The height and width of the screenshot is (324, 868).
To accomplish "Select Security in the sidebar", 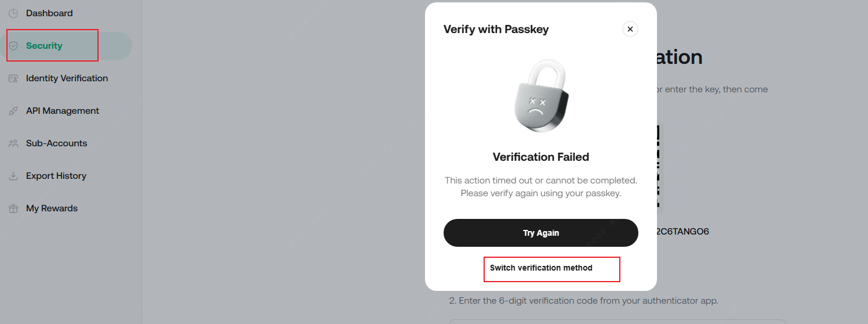I will tap(44, 46).
